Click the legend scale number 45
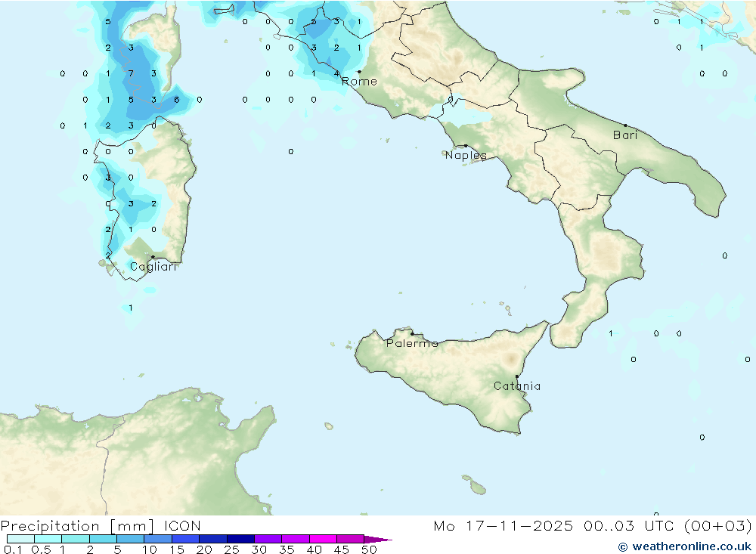The image size is (756, 554). (342, 549)
